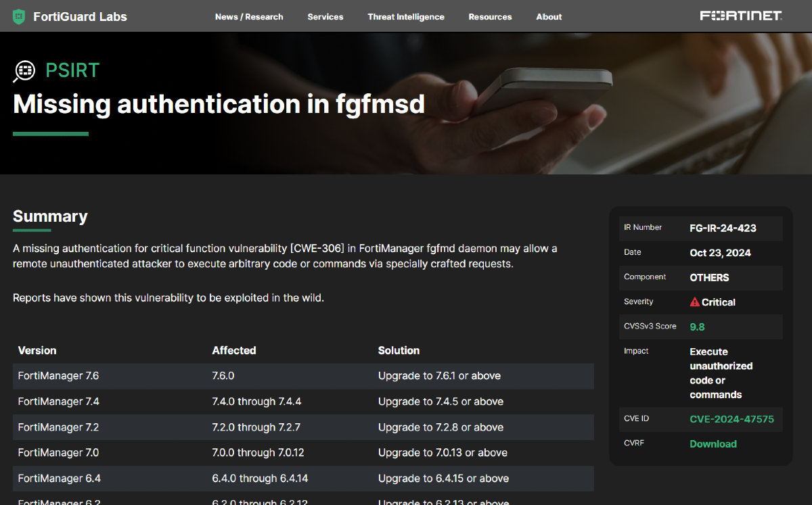Click the Affected column header

click(233, 350)
